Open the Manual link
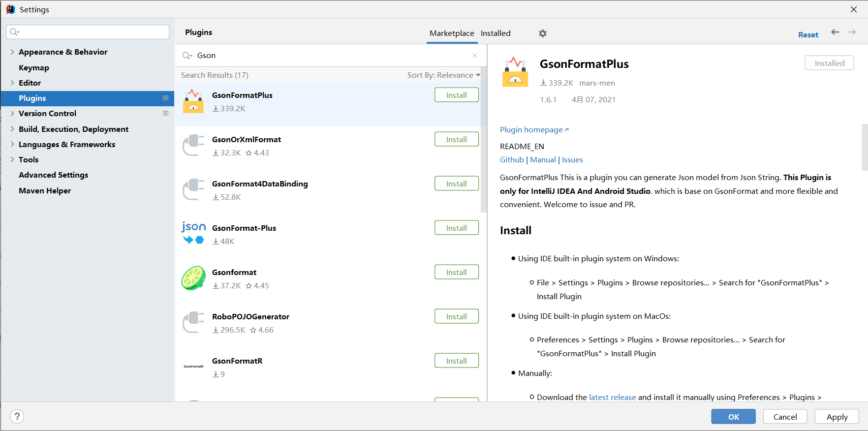Viewport: 868px width, 431px height. point(543,160)
